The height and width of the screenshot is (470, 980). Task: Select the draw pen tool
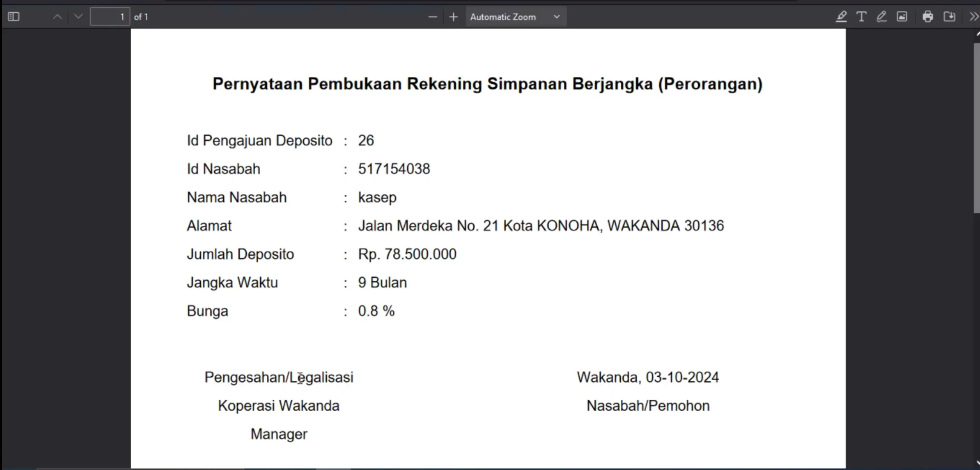coord(881,17)
